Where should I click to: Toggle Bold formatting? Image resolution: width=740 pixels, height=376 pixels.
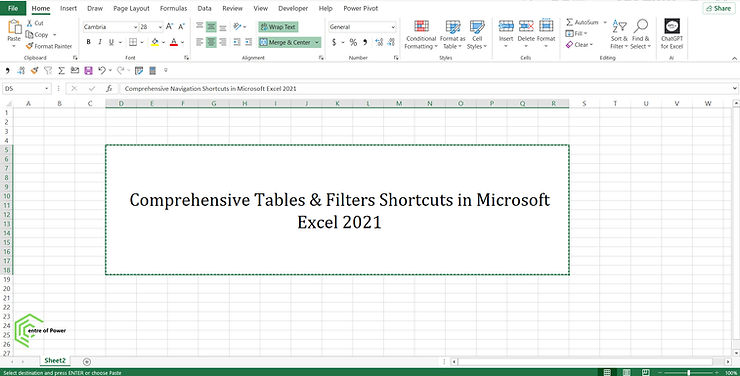click(88, 42)
